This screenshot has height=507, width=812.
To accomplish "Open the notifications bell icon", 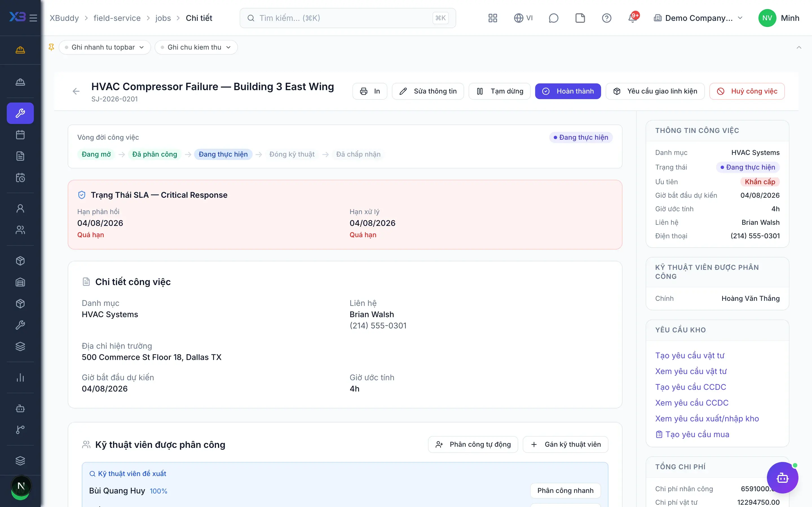I will (633, 18).
